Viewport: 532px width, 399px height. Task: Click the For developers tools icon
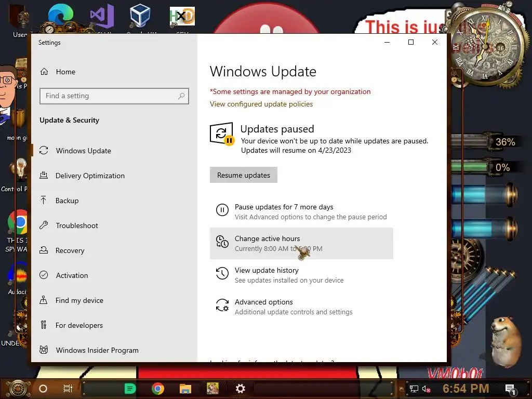pyautogui.click(x=44, y=325)
